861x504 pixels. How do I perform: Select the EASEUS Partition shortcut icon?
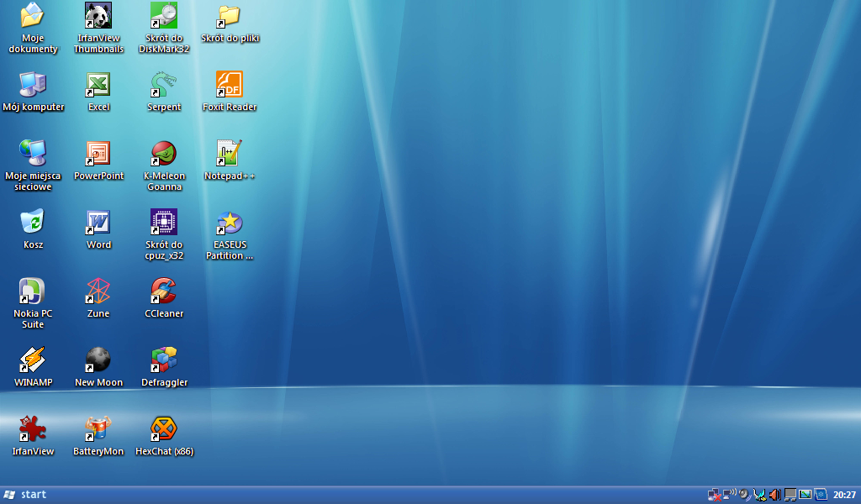pos(230,222)
